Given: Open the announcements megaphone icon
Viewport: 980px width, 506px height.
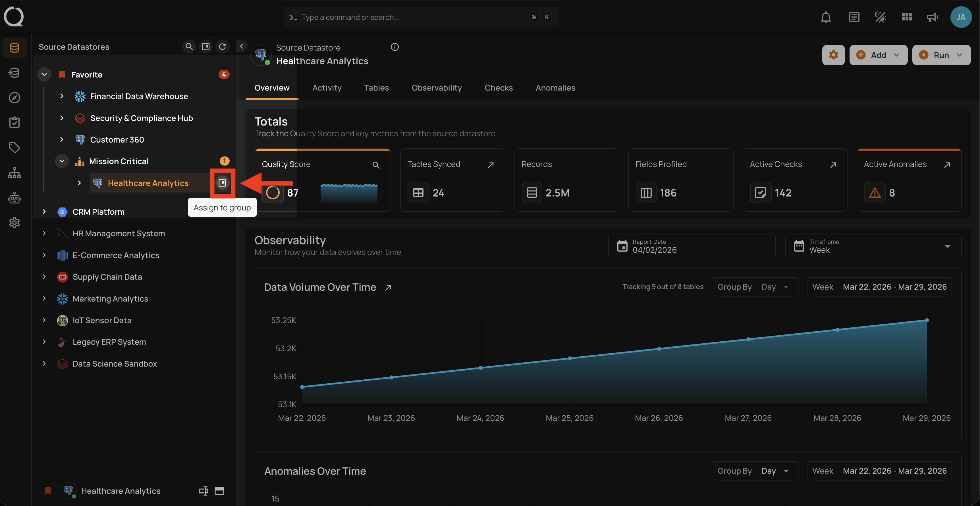Looking at the screenshot, I should pyautogui.click(x=933, y=17).
